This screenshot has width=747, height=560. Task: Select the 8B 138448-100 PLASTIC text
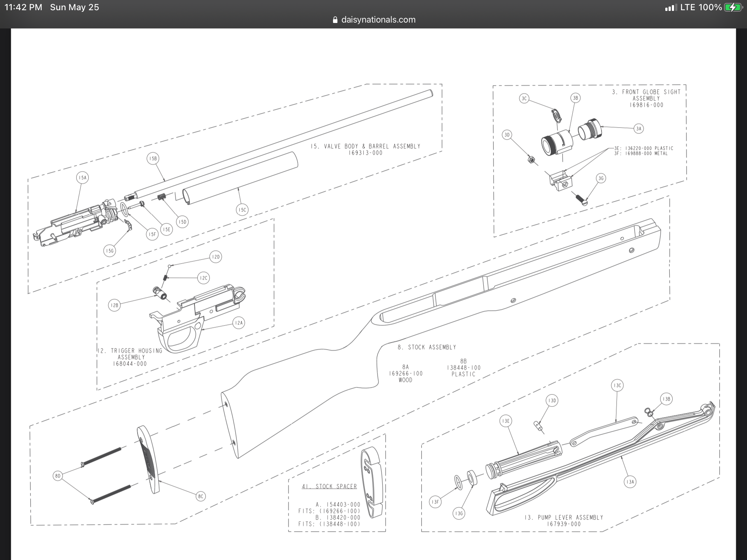(464, 367)
